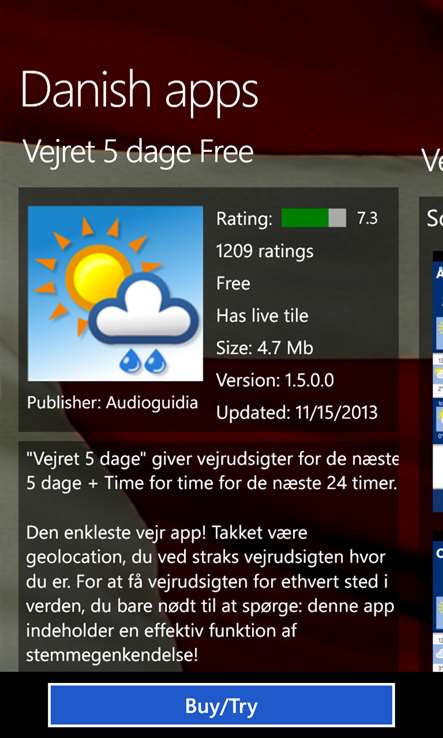Tap the Updated: 11/15/2013 date
This screenshot has width=443, height=738.
[x=297, y=413]
